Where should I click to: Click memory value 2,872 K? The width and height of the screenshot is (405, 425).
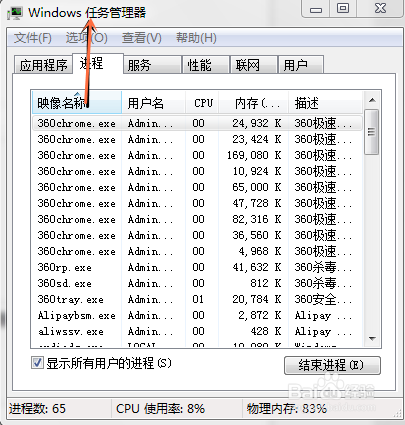(x=260, y=315)
